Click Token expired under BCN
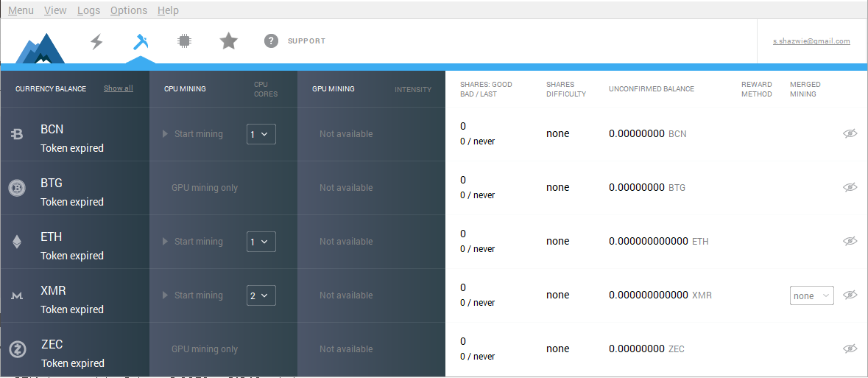Viewport: 868px width, 378px height. [72, 148]
